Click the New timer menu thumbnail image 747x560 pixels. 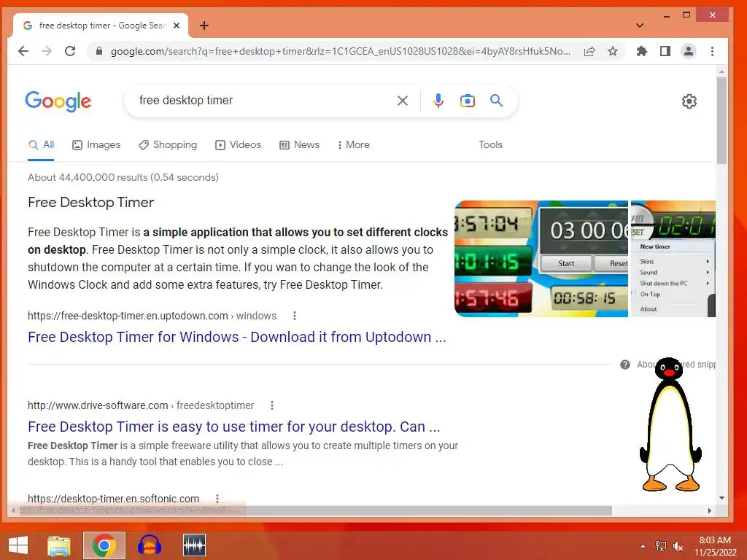point(673,259)
